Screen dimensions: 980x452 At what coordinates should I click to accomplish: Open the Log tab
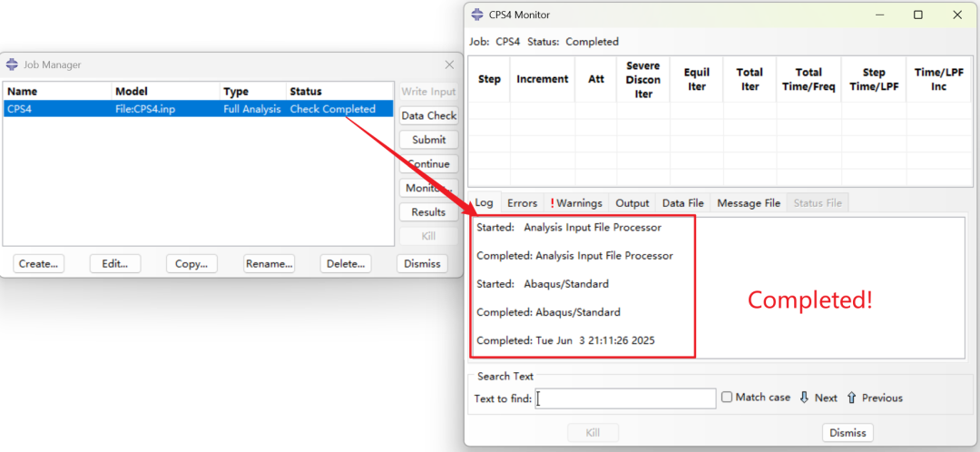(x=484, y=202)
